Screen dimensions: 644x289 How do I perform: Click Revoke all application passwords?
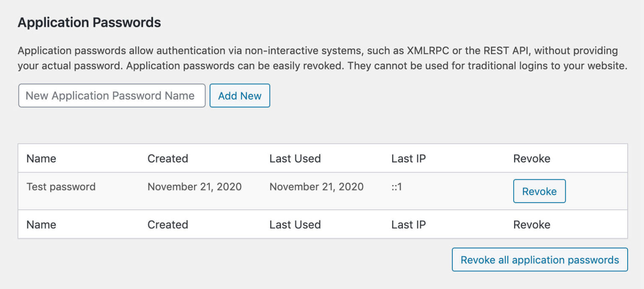click(539, 260)
